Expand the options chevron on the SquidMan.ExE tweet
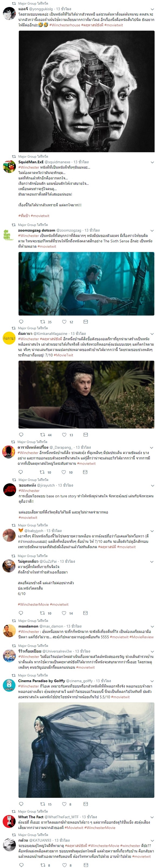 [152, 162]
